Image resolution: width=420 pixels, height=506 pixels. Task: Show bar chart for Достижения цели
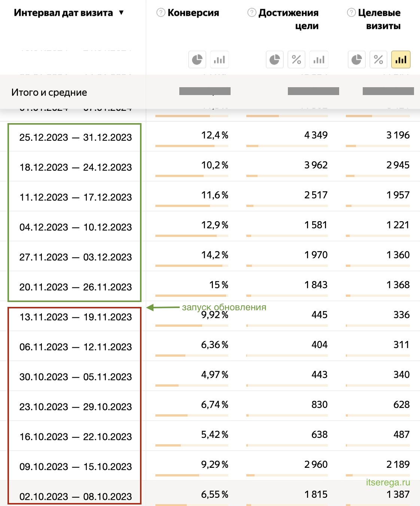(x=319, y=60)
